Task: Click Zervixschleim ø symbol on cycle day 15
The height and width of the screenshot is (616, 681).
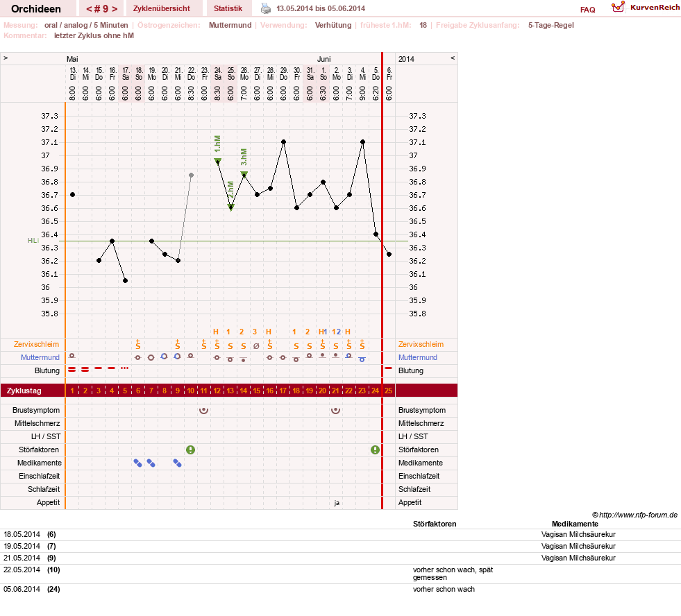Action: 256,346
